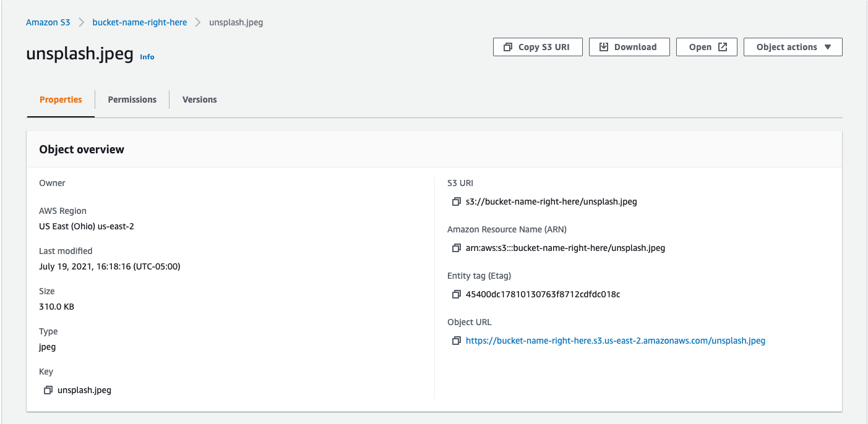Download the unsplash.jpeg object
This screenshot has height=424, width=868.
629,47
